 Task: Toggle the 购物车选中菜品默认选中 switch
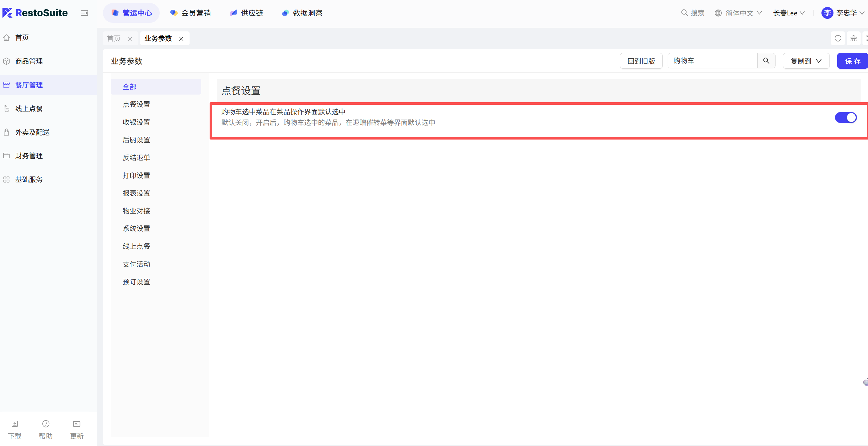tap(845, 117)
